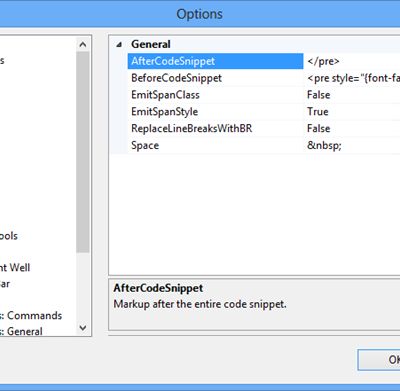Click the General category heading
The width and height of the screenshot is (400, 391).
(x=151, y=44)
